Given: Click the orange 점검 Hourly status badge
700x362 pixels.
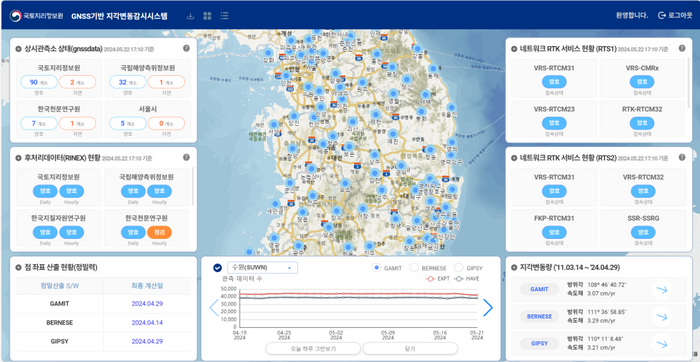Looking at the screenshot, I should coord(159,232).
